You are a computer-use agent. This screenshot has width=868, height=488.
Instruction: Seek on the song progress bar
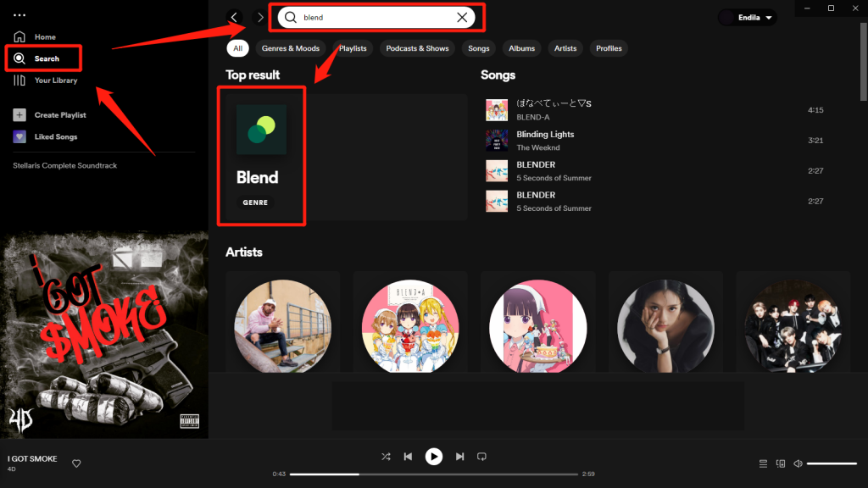point(433,474)
